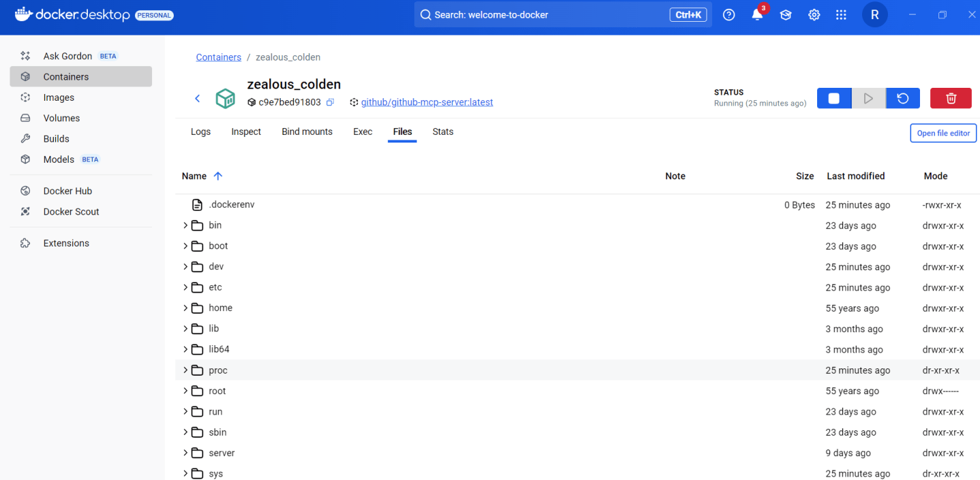Open the Extensions panel
This screenshot has width=980, height=480.
pos(65,242)
